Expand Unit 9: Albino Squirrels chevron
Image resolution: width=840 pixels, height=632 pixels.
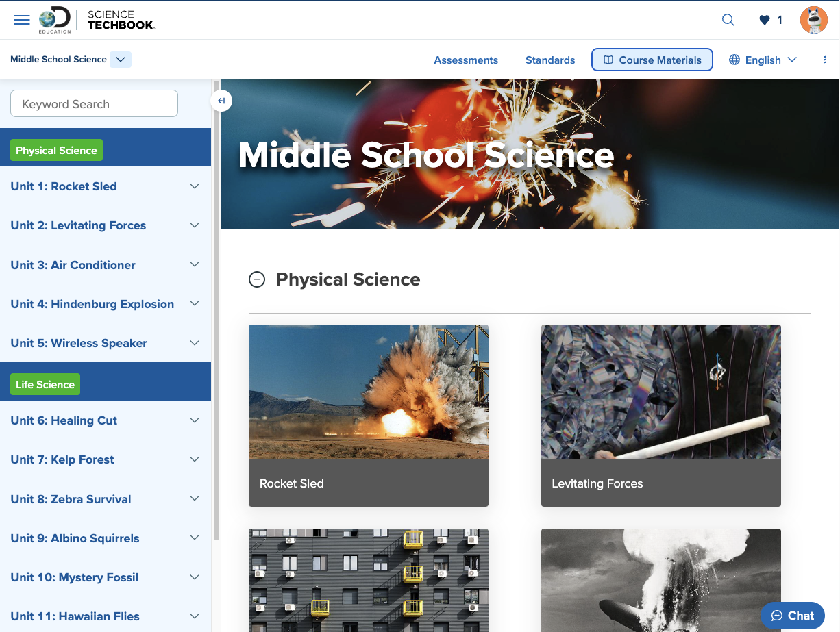[195, 538]
